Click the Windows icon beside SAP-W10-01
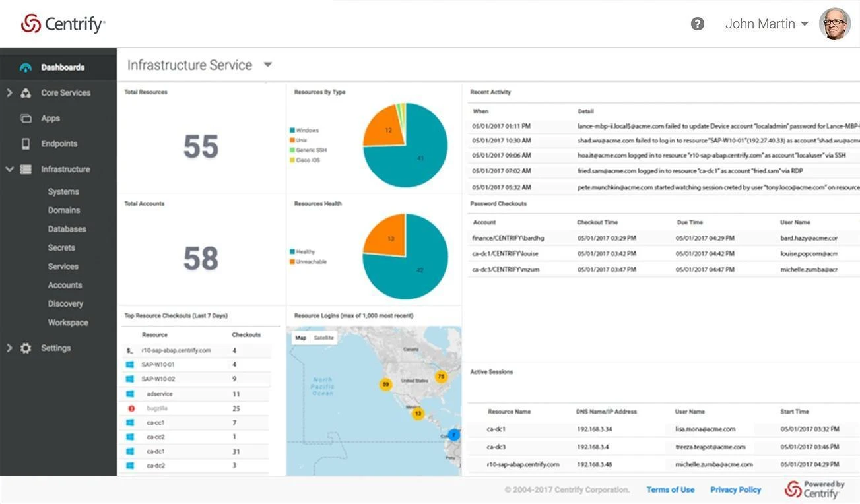Screen dimensions: 860x504 tap(130, 365)
